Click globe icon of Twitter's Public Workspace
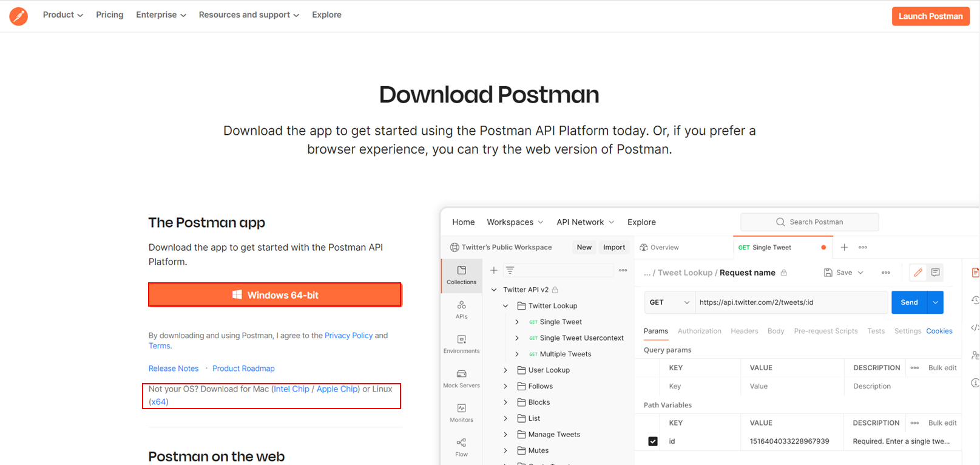 pyautogui.click(x=455, y=247)
